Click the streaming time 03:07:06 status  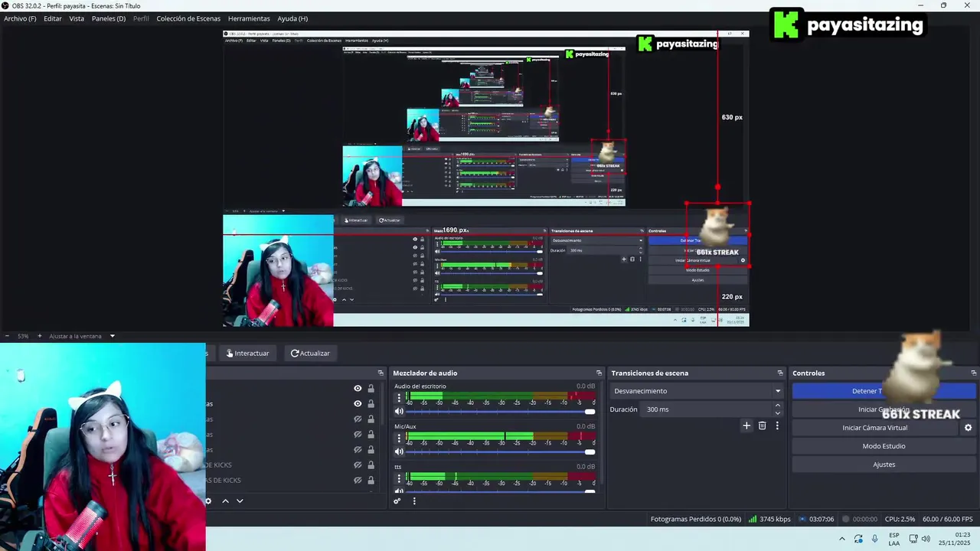tap(816, 519)
